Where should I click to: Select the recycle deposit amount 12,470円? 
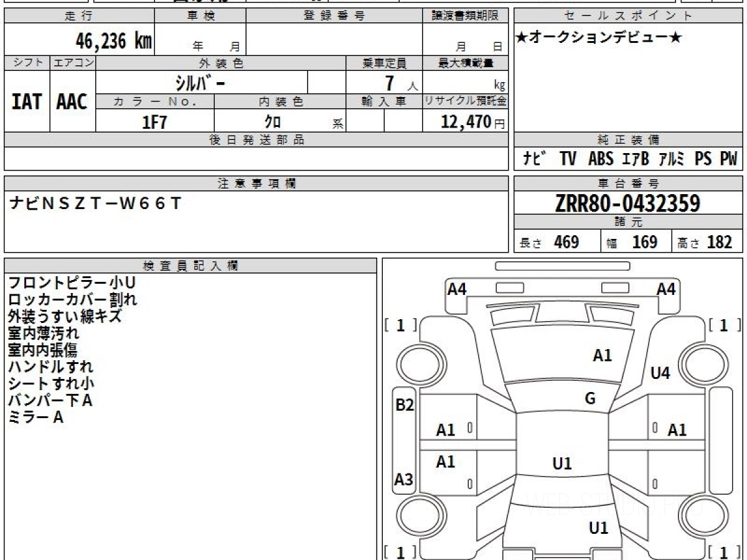pyautogui.click(x=472, y=121)
